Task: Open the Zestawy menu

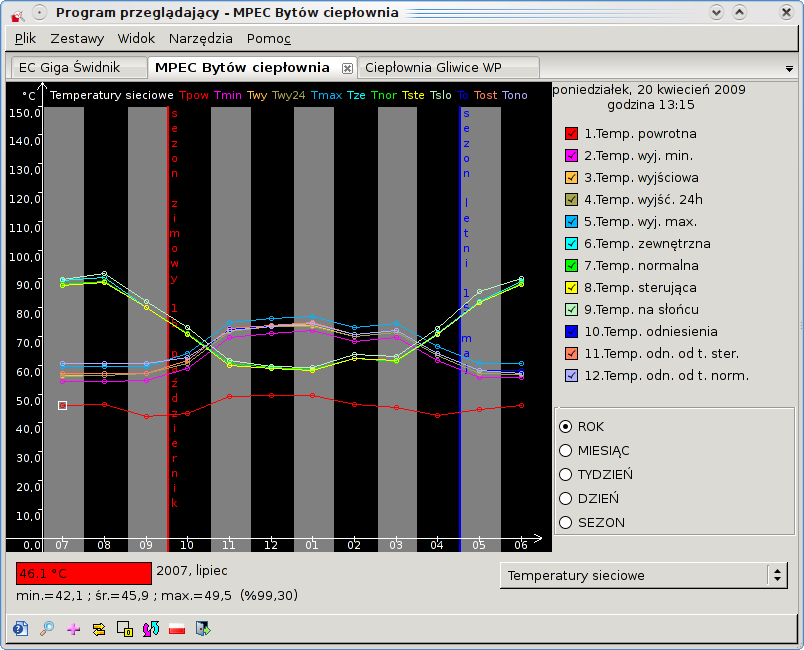Action: click(x=77, y=38)
